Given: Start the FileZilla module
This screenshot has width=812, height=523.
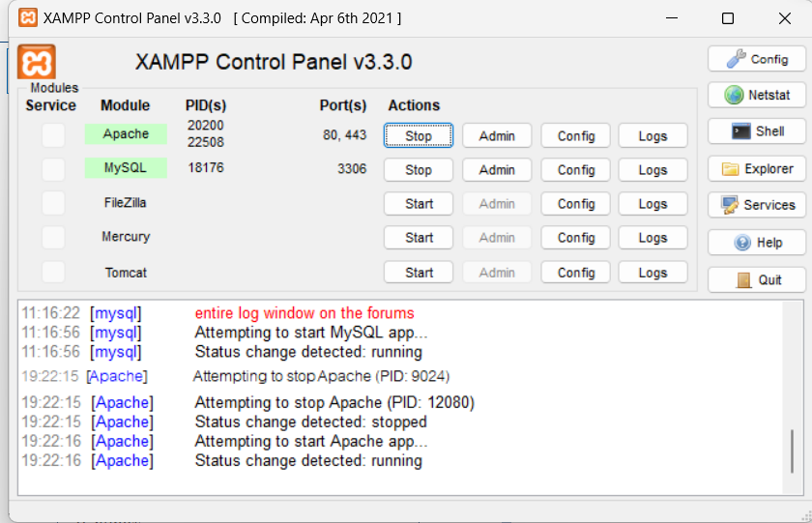Looking at the screenshot, I should 419,204.
